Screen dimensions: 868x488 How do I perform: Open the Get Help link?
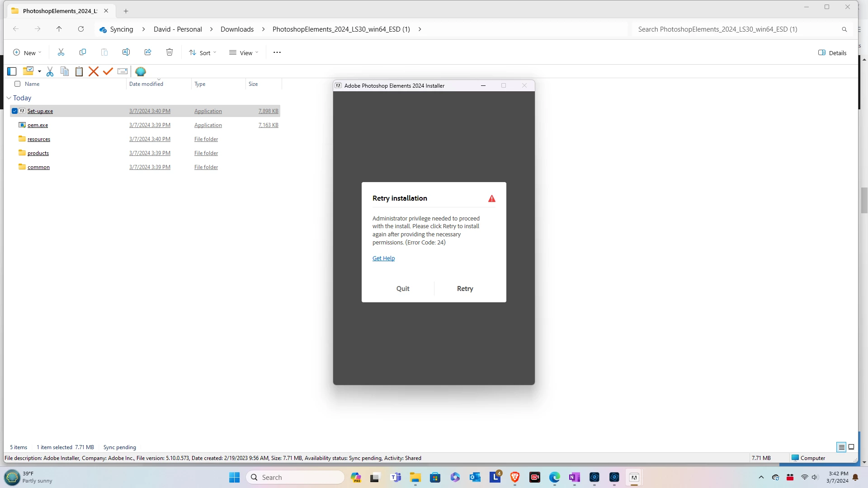383,258
